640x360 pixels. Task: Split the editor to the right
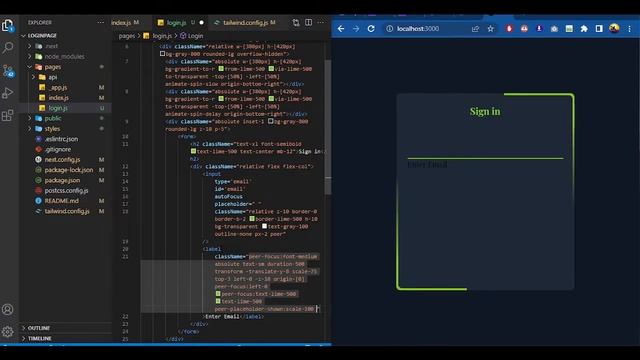(309, 23)
